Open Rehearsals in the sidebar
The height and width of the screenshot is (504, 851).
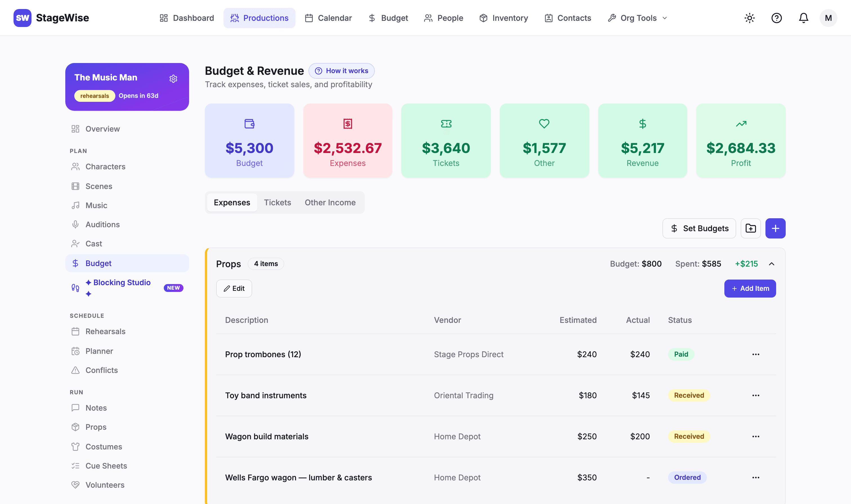click(x=127, y=331)
